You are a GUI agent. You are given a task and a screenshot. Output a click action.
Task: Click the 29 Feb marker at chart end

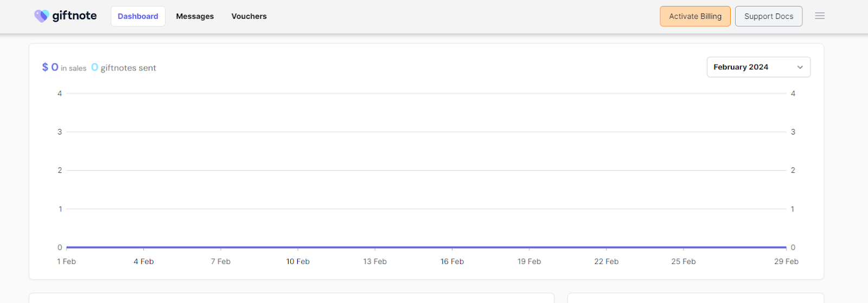point(786,261)
